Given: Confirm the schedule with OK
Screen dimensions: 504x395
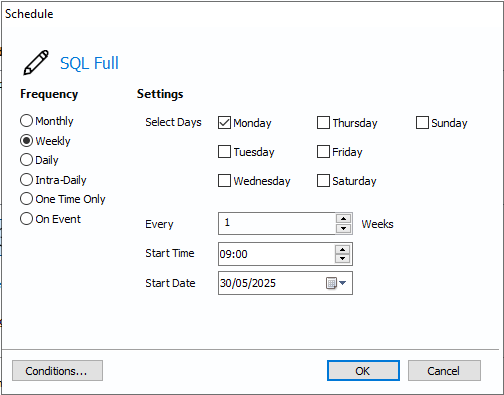Looking at the screenshot, I should (363, 371).
